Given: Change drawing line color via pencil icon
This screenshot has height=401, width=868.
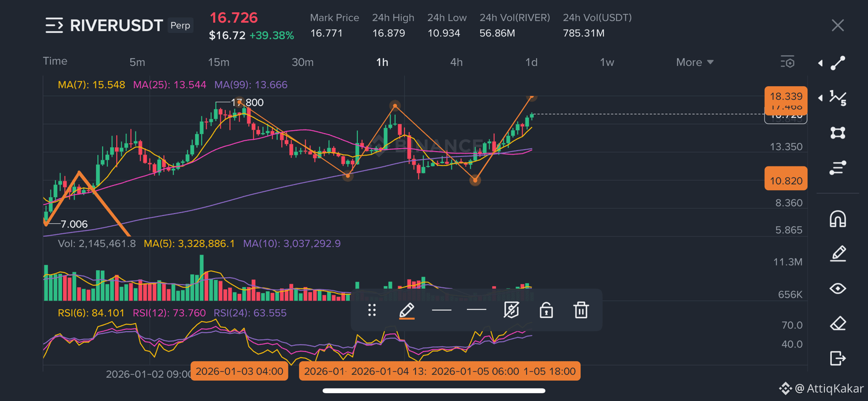Looking at the screenshot, I should click(407, 310).
